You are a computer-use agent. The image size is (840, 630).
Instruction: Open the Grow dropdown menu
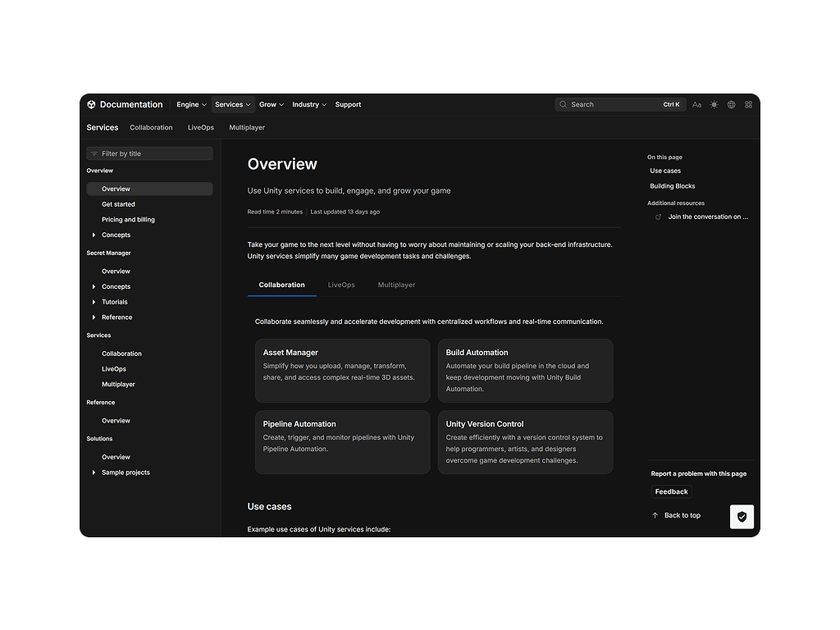tap(271, 104)
